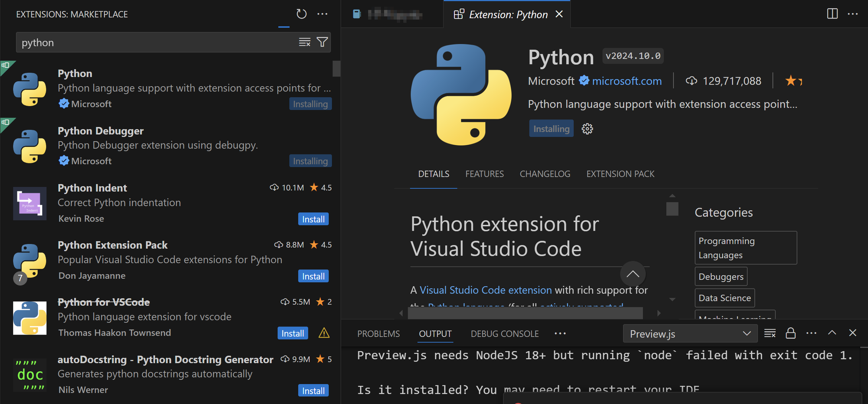Show more panel tabs ellipsis

(x=560, y=333)
